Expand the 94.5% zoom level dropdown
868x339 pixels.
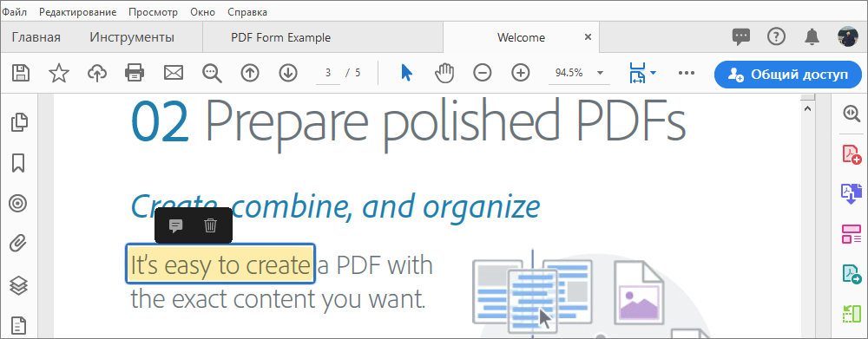point(600,73)
